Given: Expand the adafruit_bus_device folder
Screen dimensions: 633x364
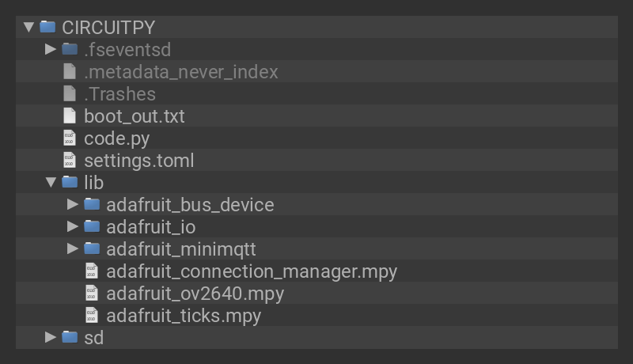Looking at the screenshot, I should point(73,204).
